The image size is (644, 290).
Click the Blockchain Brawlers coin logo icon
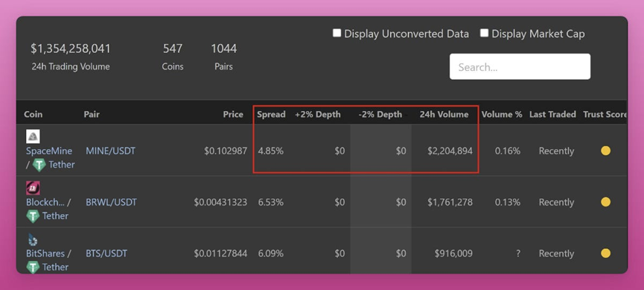coord(33,188)
